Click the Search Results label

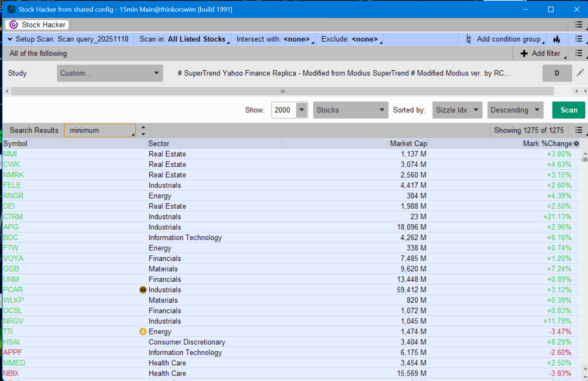point(34,130)
